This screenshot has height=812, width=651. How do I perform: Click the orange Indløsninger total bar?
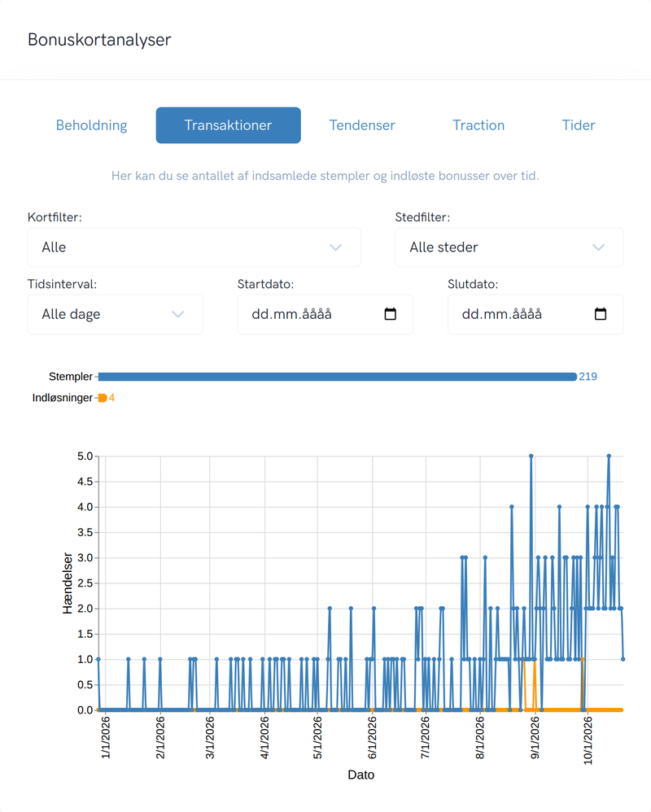pyautogui.click(x=103, y=398)
